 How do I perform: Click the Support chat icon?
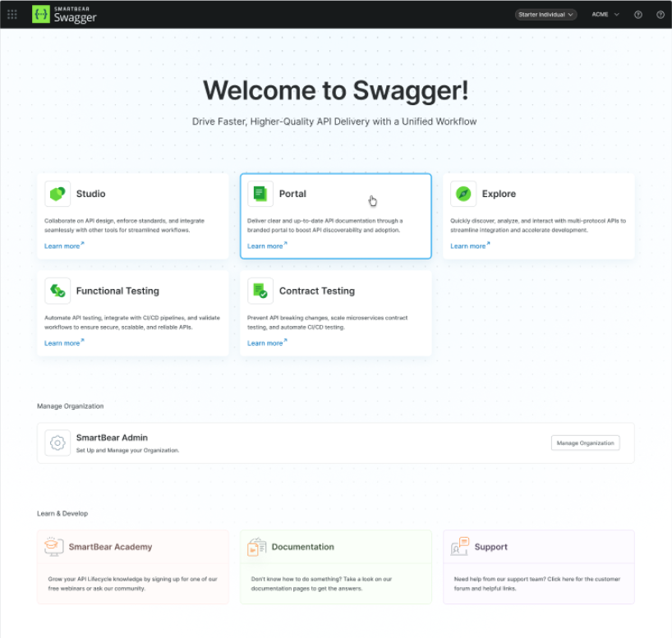pos(460,546)
